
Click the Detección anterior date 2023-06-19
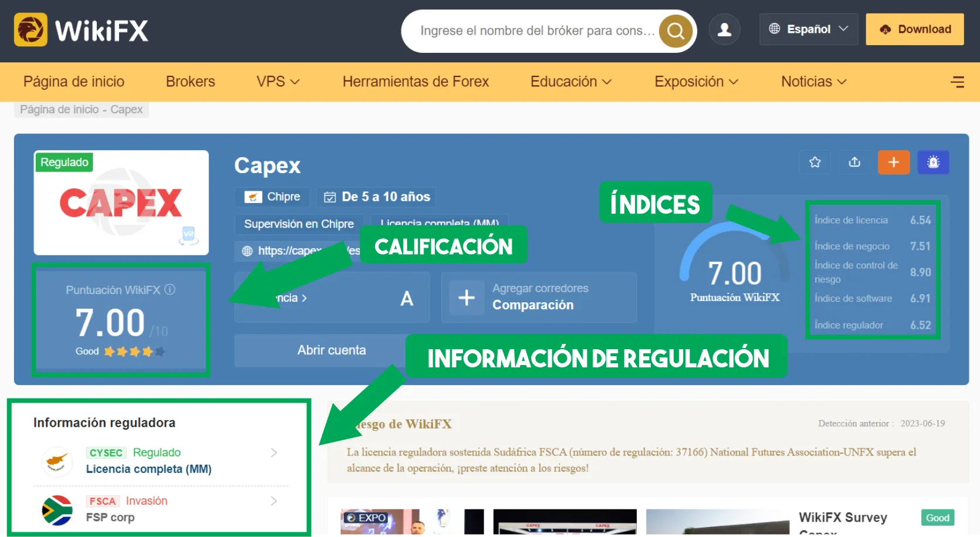point(922,423)
